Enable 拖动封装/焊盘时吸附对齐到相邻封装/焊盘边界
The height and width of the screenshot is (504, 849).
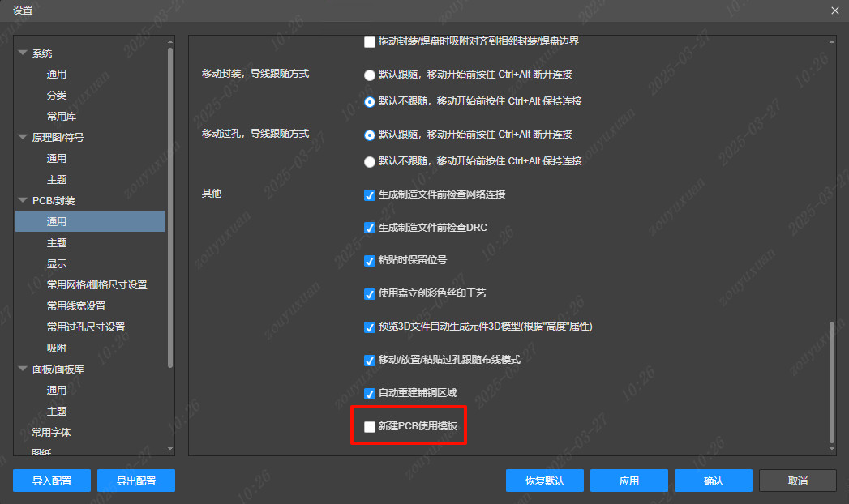click(x=370, y=41)
